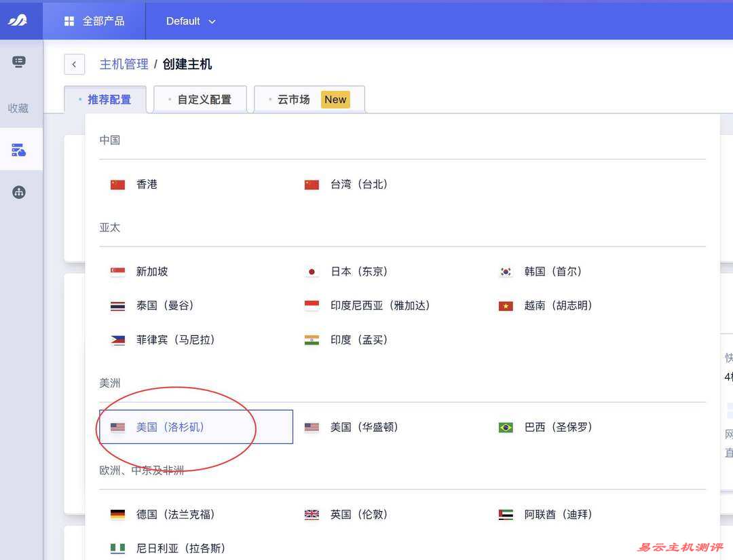Click the Germany flag beside 德国（法兰克福）
The height and width of the screenshot is (560, 733).
tap(117, 514)
